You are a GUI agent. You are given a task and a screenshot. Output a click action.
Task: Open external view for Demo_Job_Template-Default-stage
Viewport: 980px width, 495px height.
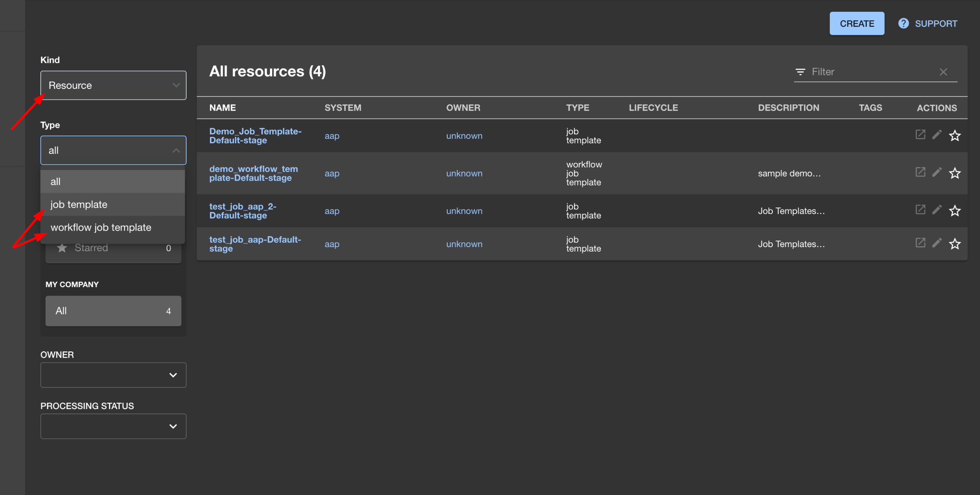click(x=920, y=135)
